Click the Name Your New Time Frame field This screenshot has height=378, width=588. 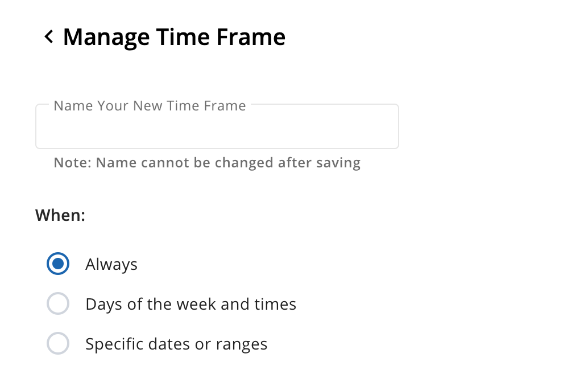coord(217,126)
